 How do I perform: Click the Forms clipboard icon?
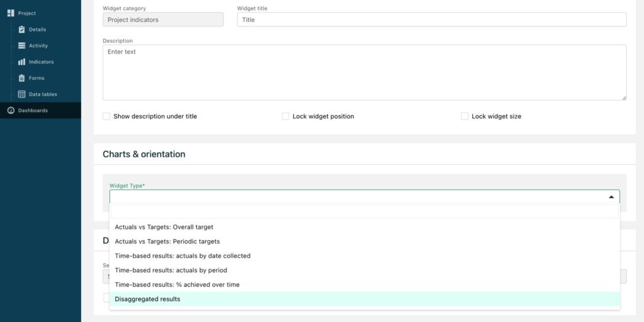[x=22, y=78]
